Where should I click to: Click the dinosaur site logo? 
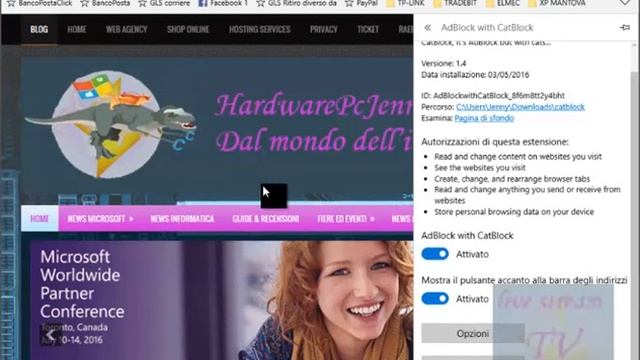110,124
